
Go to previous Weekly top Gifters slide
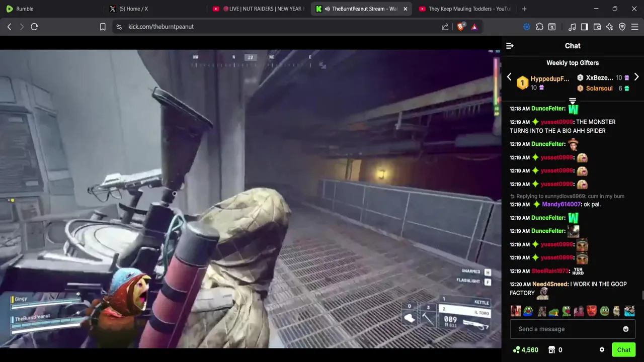click(509, 77)
